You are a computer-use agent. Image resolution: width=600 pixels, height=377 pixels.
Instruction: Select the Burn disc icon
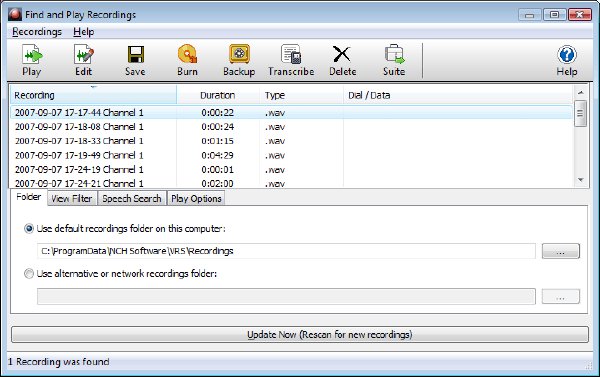click(x=188, y=55)
